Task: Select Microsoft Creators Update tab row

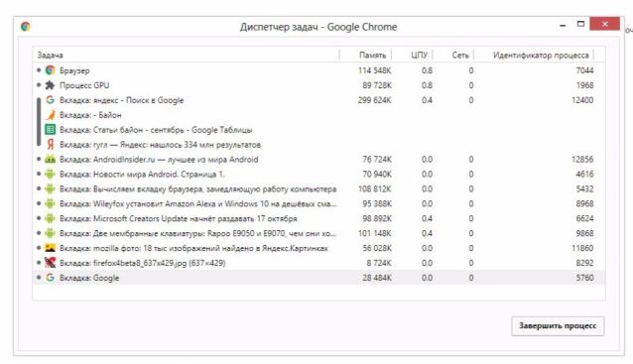Action: (318, 218)
